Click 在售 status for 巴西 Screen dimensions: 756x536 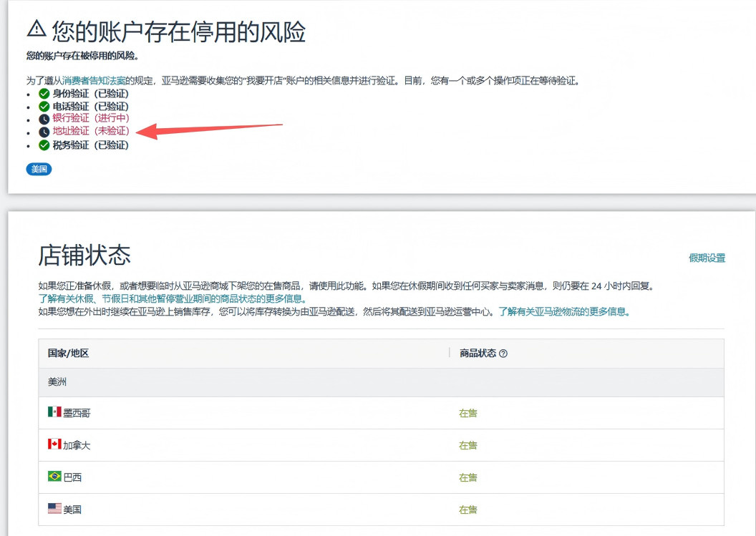pos(467,477)
